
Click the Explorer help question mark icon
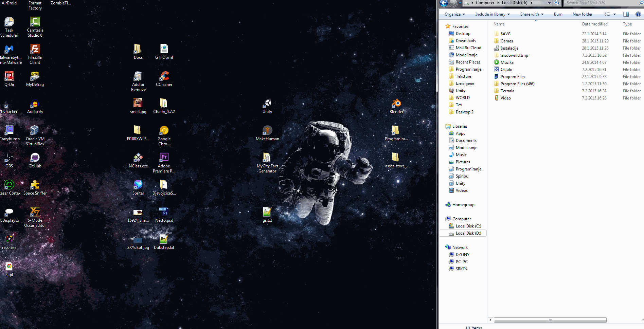pyautogui.click(x=638, y=14)
